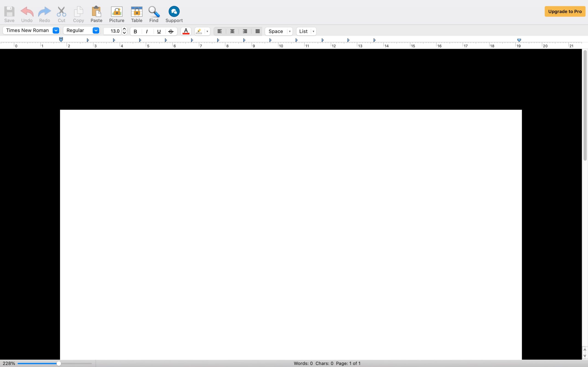
Task: Toggle underline formatting
Action: coord(159,31)
